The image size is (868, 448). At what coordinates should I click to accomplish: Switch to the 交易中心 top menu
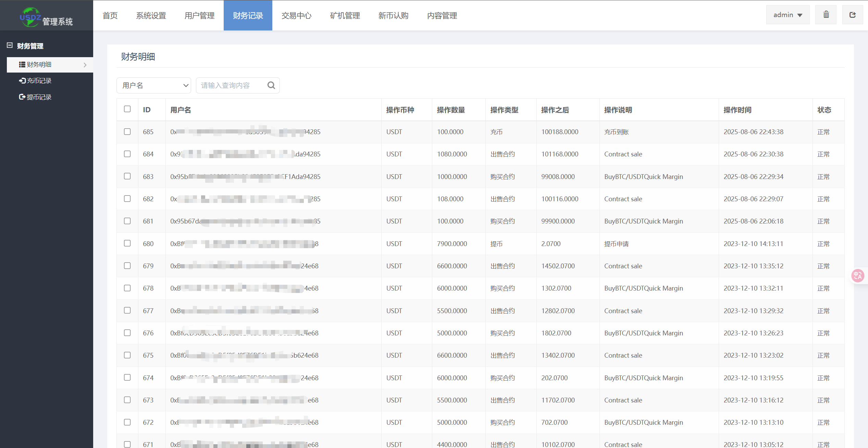[x=296, y=15]
